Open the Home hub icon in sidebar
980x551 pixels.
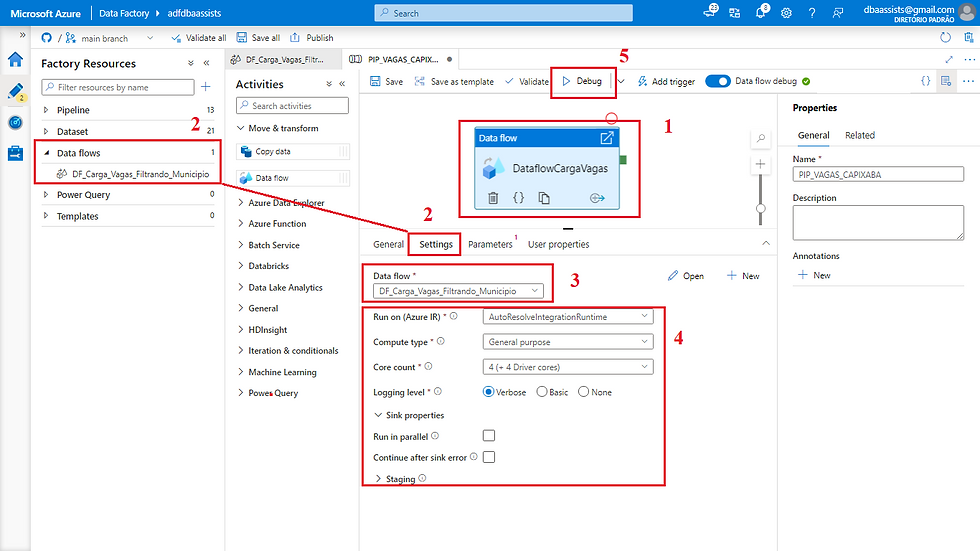(x=16, y=60)
